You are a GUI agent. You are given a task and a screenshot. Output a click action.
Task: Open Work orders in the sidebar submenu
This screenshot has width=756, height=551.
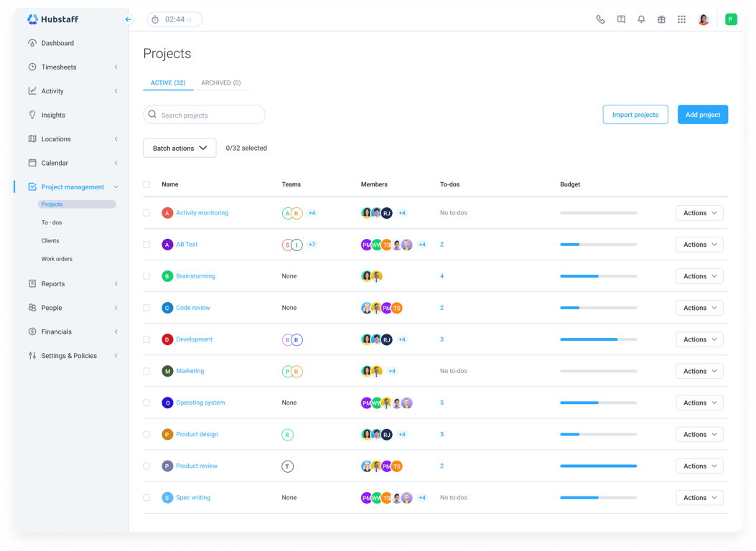[x=57, y=259]
